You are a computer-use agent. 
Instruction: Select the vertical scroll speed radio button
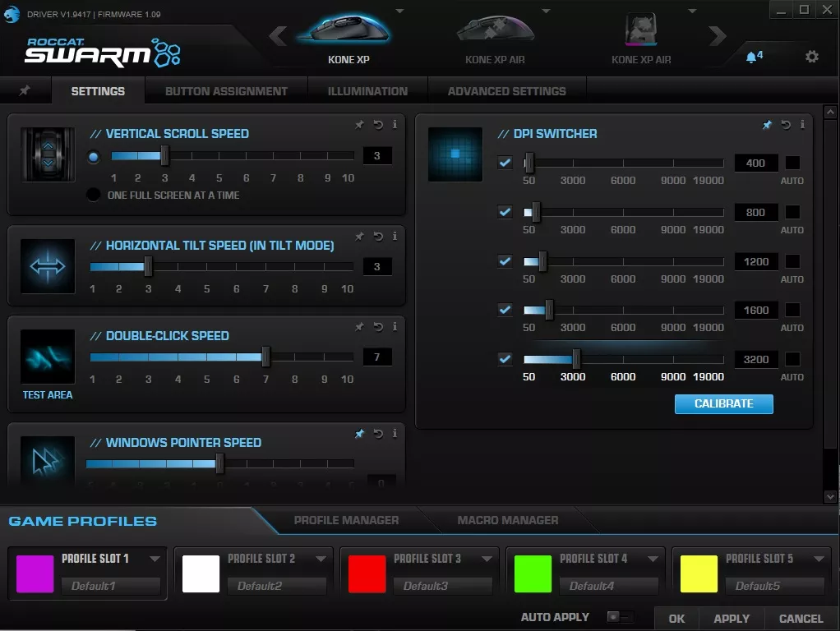(x=93, y=157)
